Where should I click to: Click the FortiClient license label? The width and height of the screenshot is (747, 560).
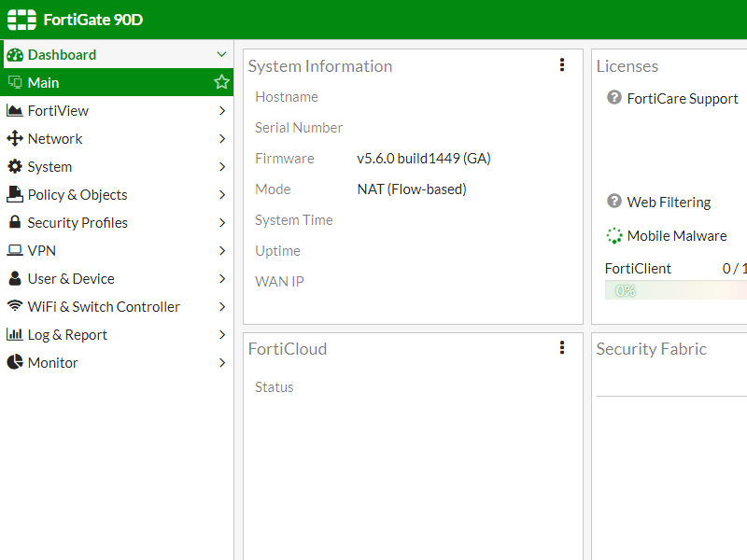pyautogui.click(x=638, y=269)
